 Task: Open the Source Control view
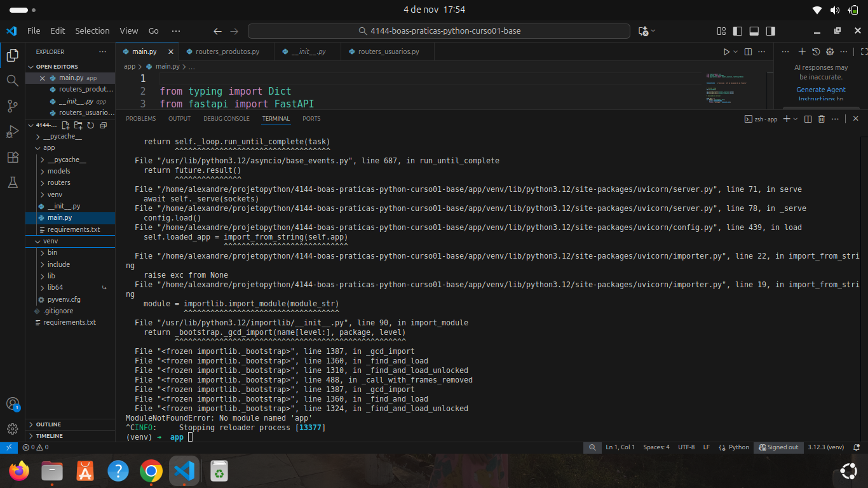point(12,106)
